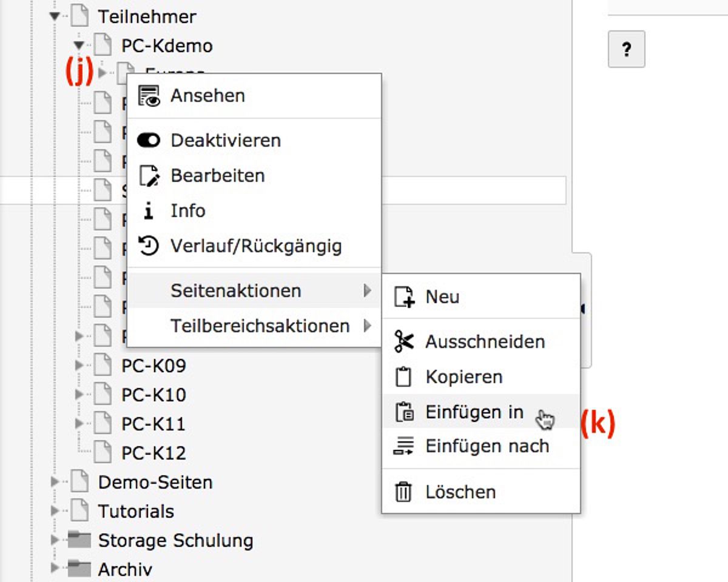Viewport: 728px width, 582px height.
Task: Open the Seitenaktionen submenu
Action: [x=254, y=291]
